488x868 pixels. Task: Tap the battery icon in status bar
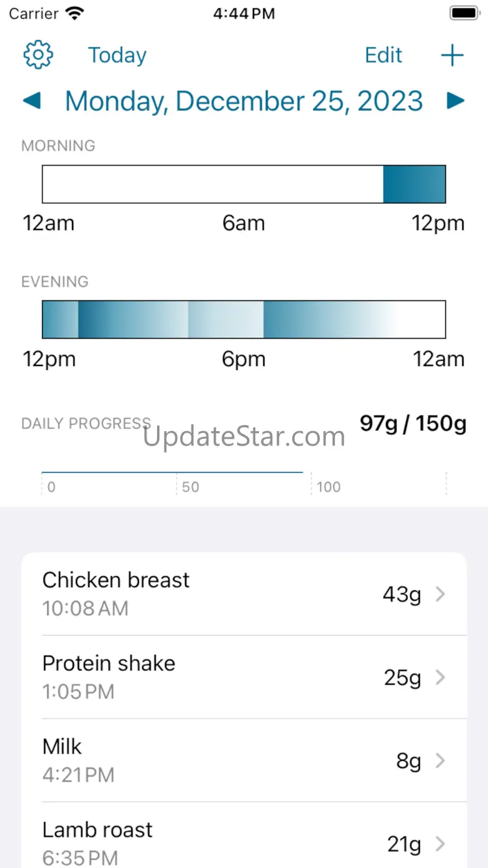(464, 14)
